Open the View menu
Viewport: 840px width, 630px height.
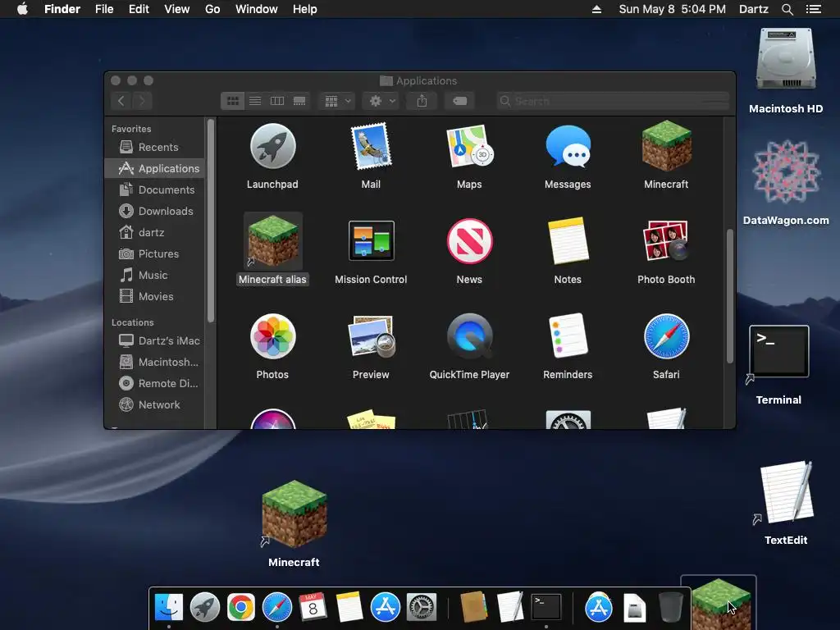point(177,9)
